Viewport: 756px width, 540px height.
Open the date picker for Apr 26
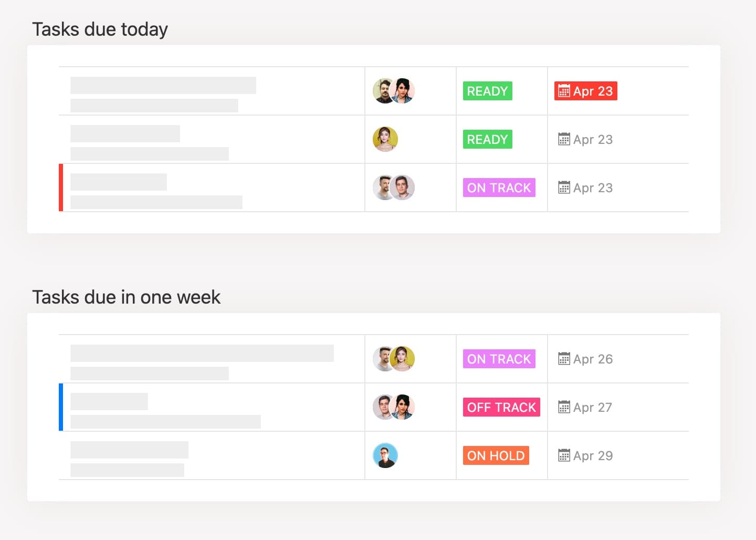point(584,359)
